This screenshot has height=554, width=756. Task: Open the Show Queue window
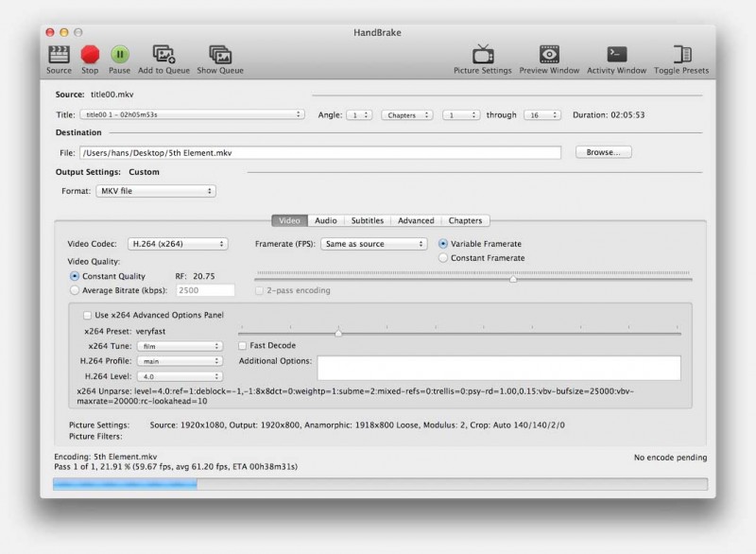(219, 55)
